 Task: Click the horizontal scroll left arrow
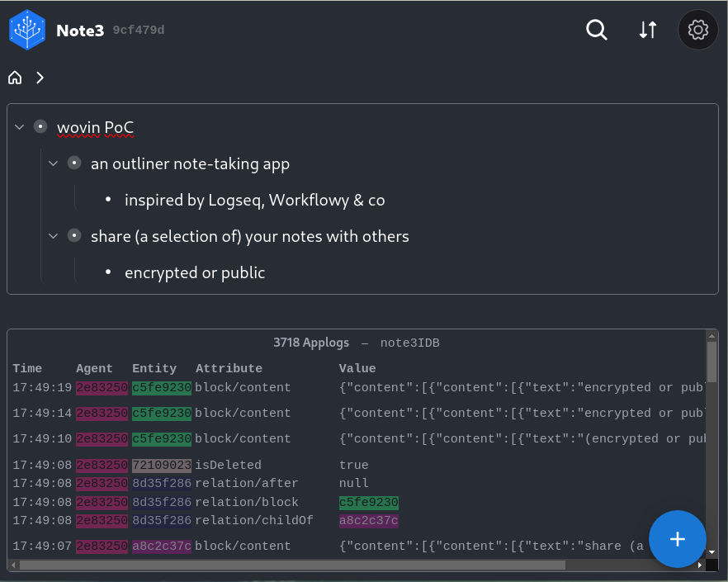coord(13,565)
